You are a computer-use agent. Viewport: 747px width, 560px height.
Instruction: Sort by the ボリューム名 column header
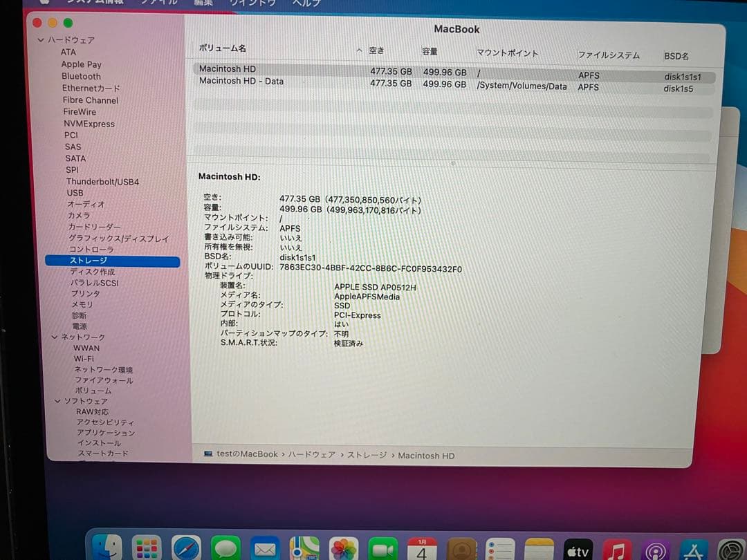(222, 48)
